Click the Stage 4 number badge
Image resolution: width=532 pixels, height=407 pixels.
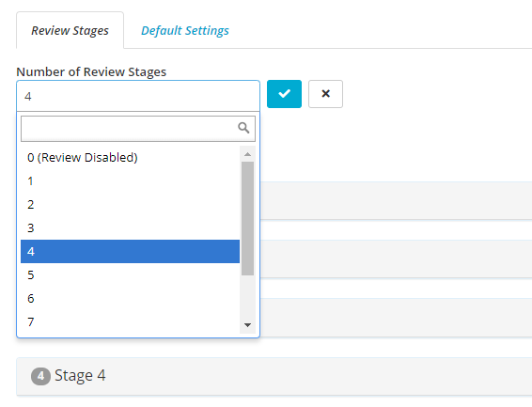coord(40,376)
